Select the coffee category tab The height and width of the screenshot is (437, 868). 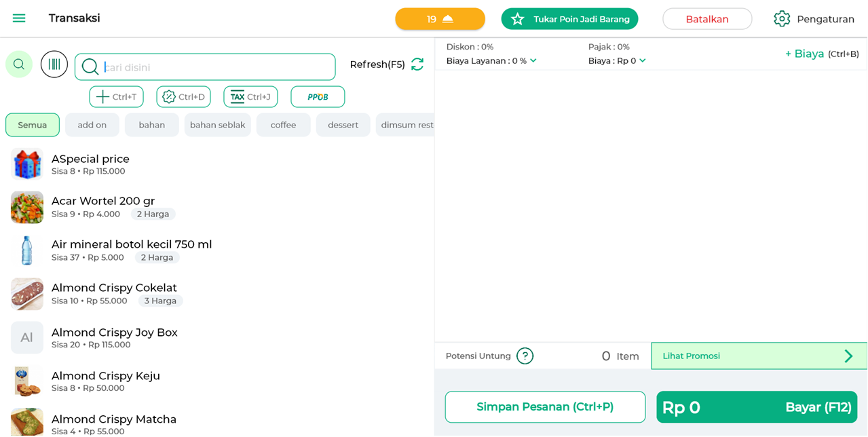click(283, 125)
